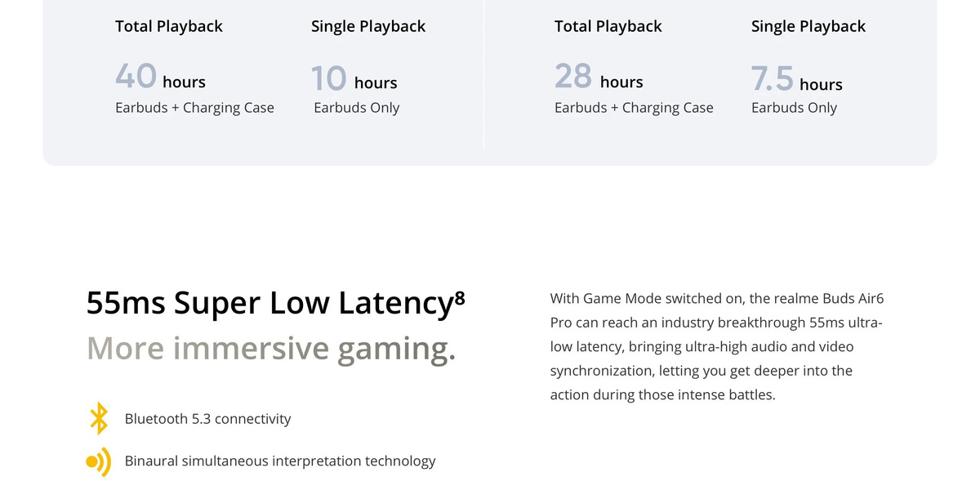Image resolution: width=980 pixels, height=481 pixels.
Task: Click the 7.5 hours single playback figure
Action: [796, 80]
